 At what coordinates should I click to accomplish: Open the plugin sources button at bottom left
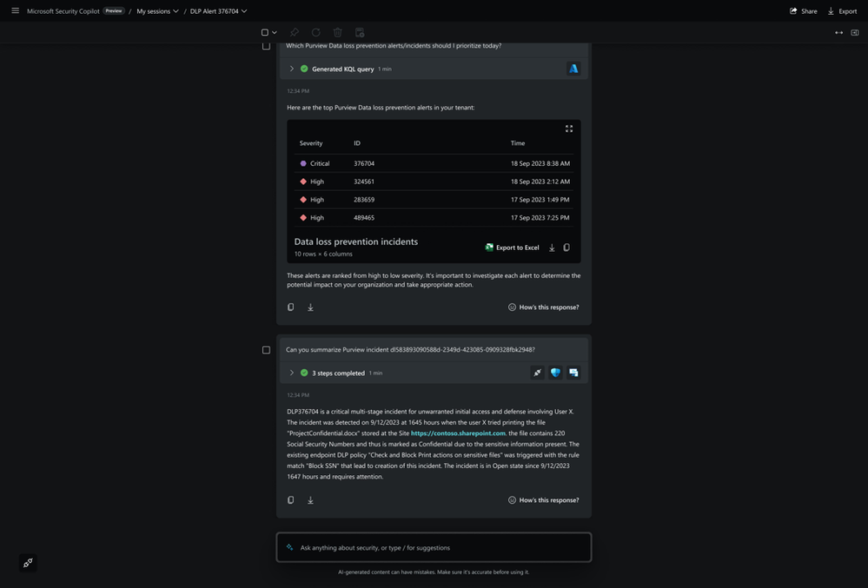tap(28, 563)
